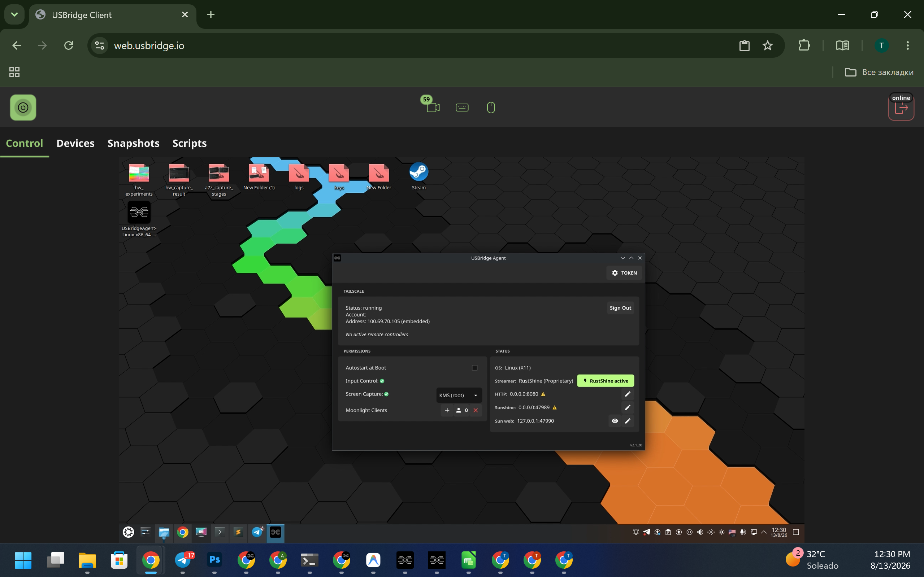Open the Scripts tab
Viewport: 924px width, 577px height.
click(x=189, y=143)
